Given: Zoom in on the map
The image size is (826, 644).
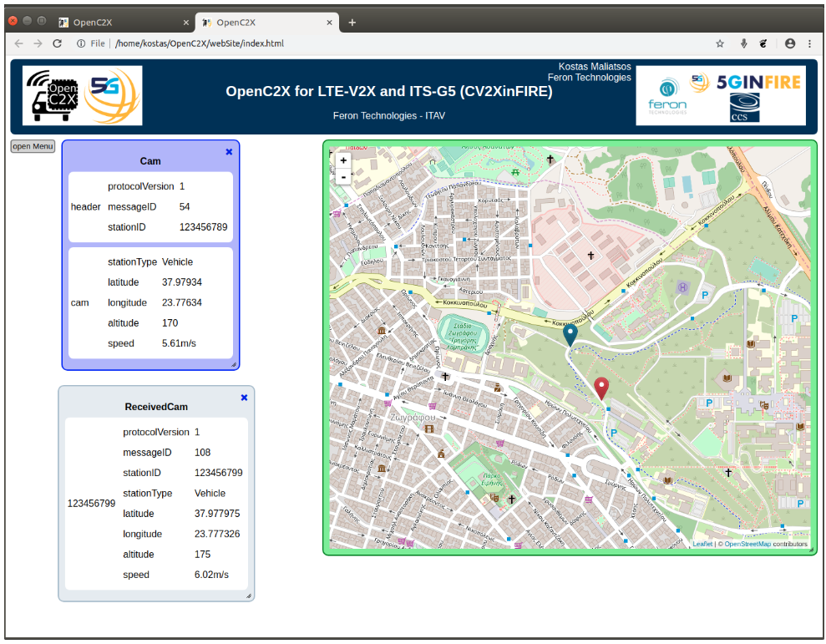Looking at the screenshot, I should pos(343,160).
